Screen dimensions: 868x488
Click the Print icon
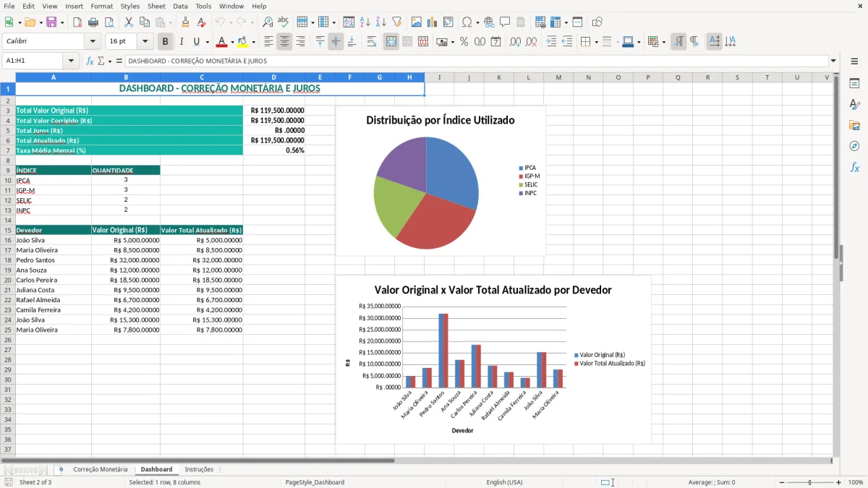[x=93, y=22]
